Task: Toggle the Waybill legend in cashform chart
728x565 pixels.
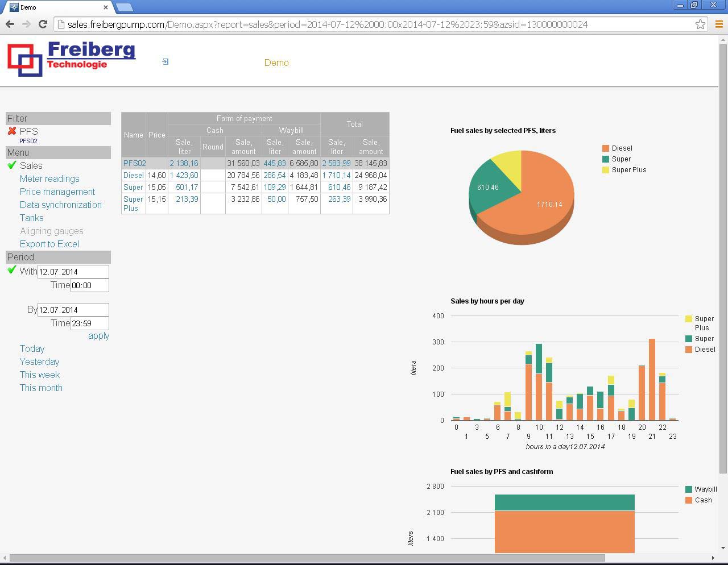Action: (705, 489)
